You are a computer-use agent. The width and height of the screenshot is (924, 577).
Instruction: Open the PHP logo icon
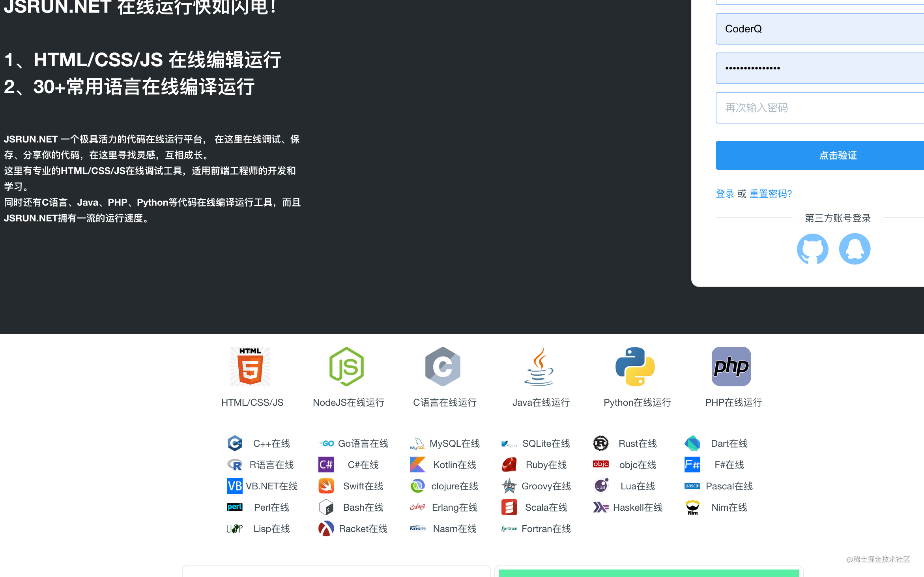(x=731, y=366)
